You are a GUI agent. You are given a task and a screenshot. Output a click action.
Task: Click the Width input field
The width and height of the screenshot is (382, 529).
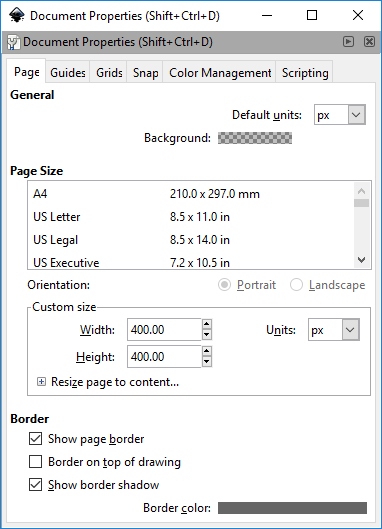(x=164, y=330)
